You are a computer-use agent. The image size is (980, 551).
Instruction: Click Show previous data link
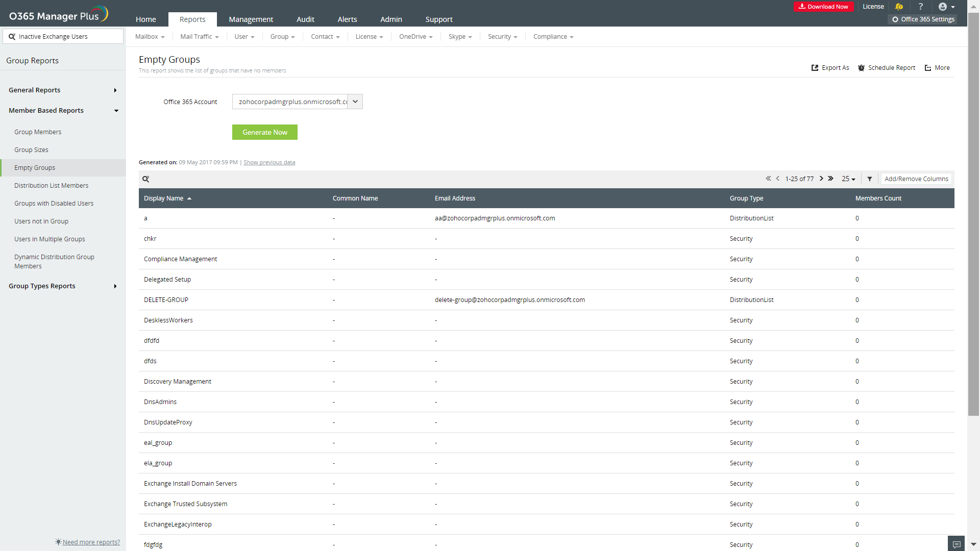coord(269,163)
